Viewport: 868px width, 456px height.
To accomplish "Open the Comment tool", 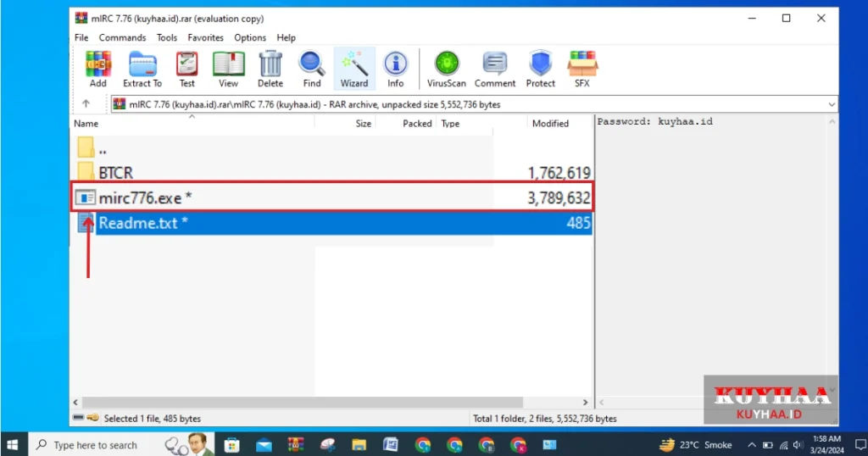I will (495, 70).
